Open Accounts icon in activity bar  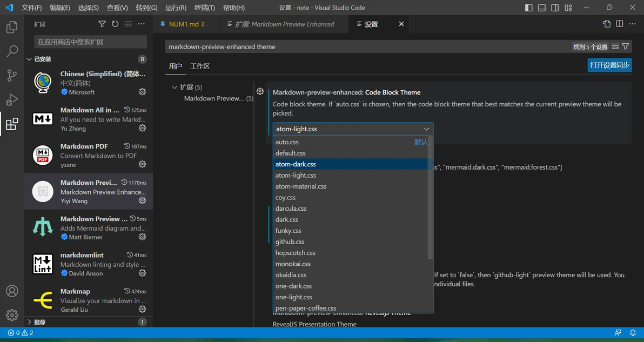[12, 291]
